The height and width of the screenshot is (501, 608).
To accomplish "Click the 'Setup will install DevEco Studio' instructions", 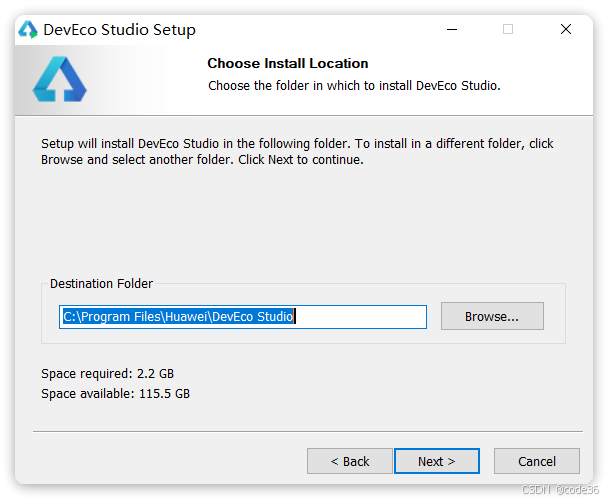I will coord(297,152).
